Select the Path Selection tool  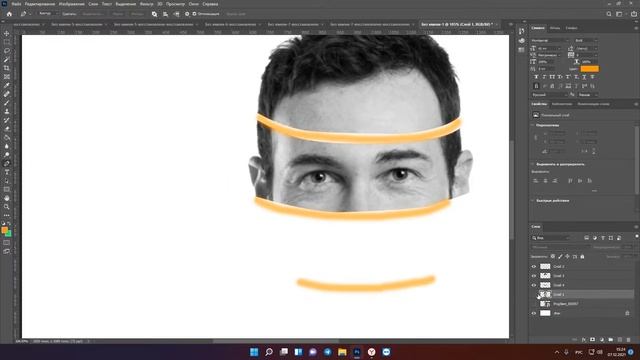[x=7, y=181]
